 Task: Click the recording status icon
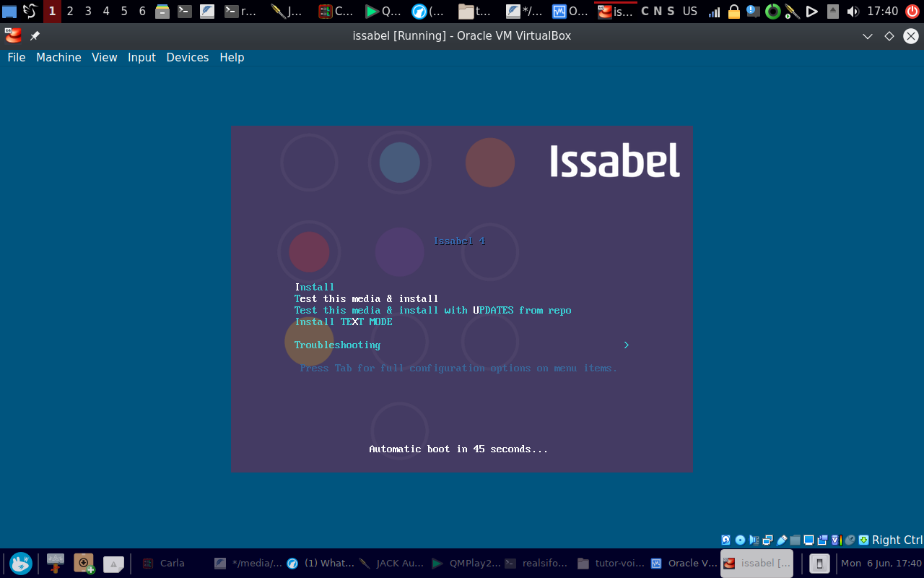tap(822, 540)
